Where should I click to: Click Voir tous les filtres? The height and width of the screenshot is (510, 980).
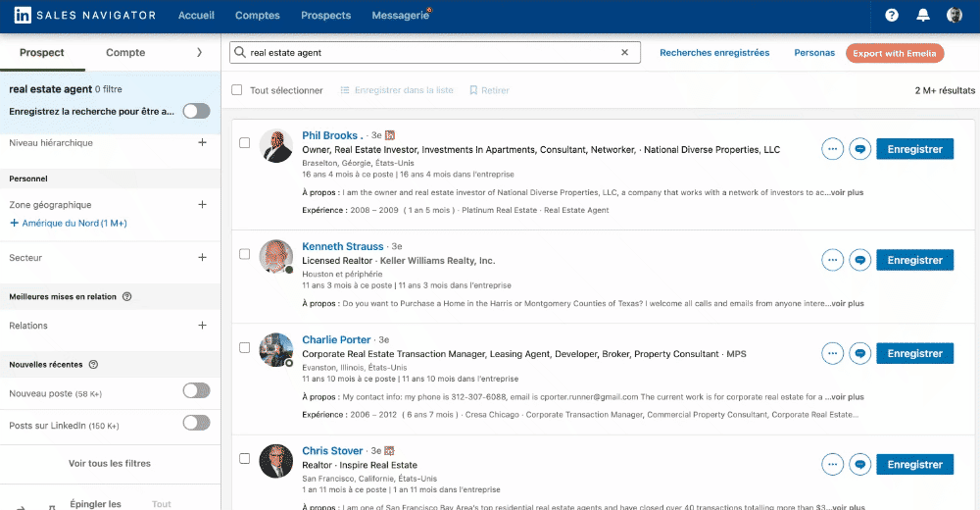110,464
